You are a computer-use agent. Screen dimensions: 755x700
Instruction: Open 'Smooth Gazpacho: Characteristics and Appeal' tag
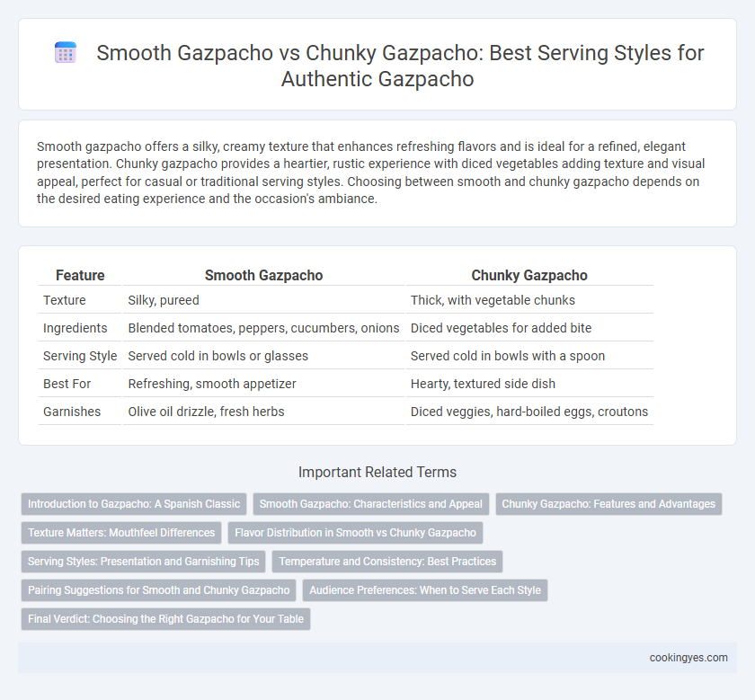point(370,504)
